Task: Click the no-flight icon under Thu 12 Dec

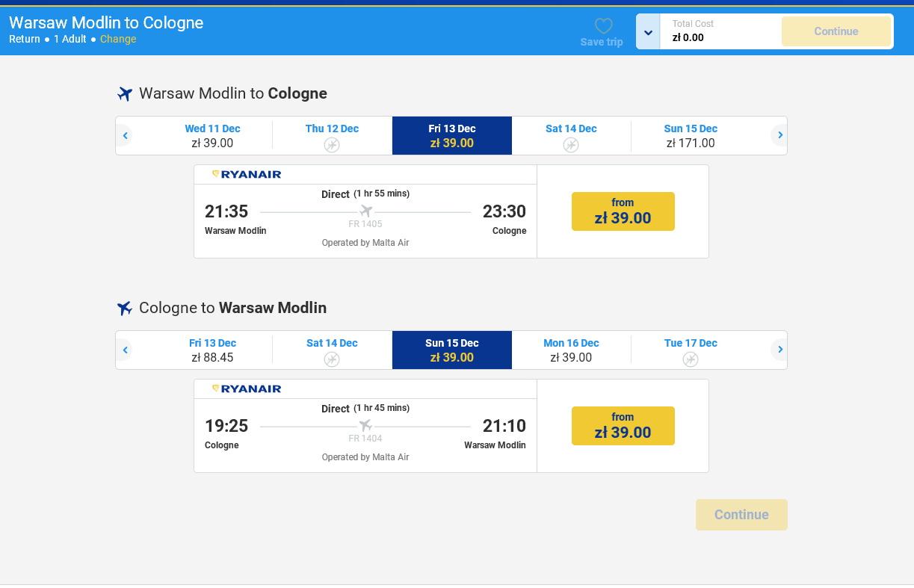Action: 332,145
